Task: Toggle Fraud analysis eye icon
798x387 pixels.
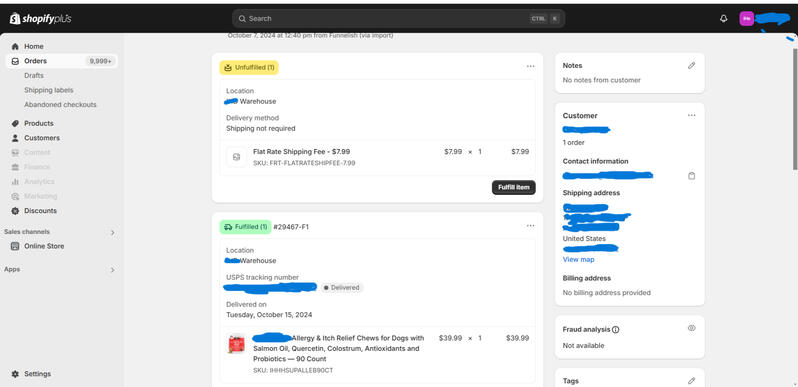Action: (691, 328)
